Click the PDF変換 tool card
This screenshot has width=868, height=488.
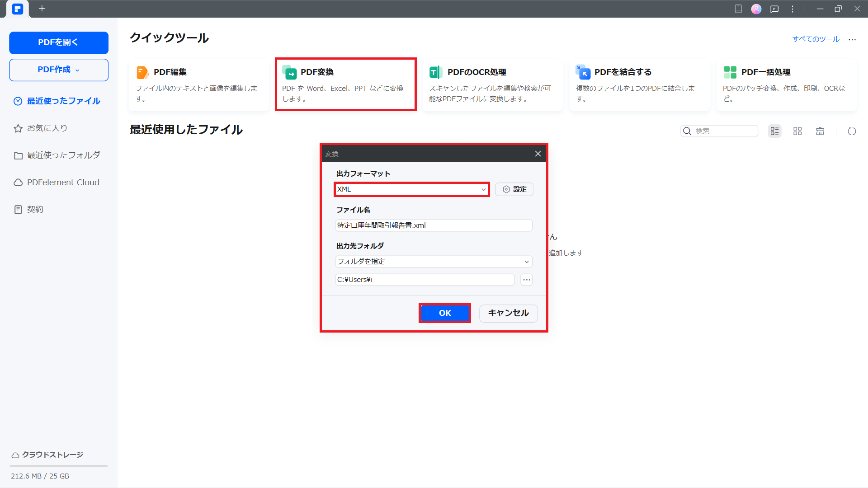(346, 84)
